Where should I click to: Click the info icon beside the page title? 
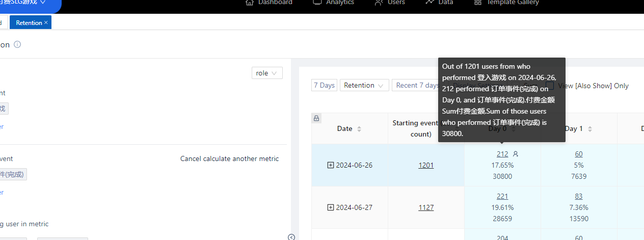17,44
